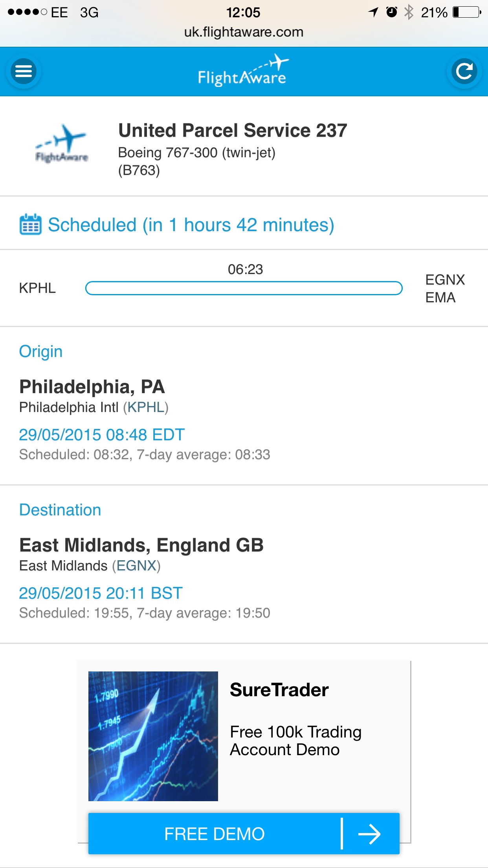Open the EGNX airport link under Destination

136,566
